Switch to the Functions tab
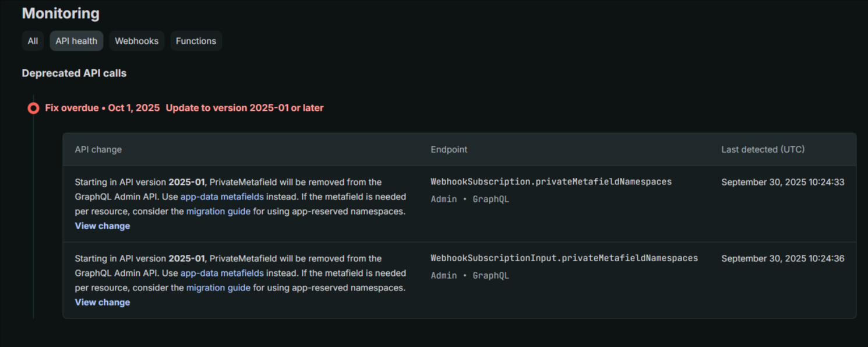This screenshot has width=868, height=347. coord(196,41)
